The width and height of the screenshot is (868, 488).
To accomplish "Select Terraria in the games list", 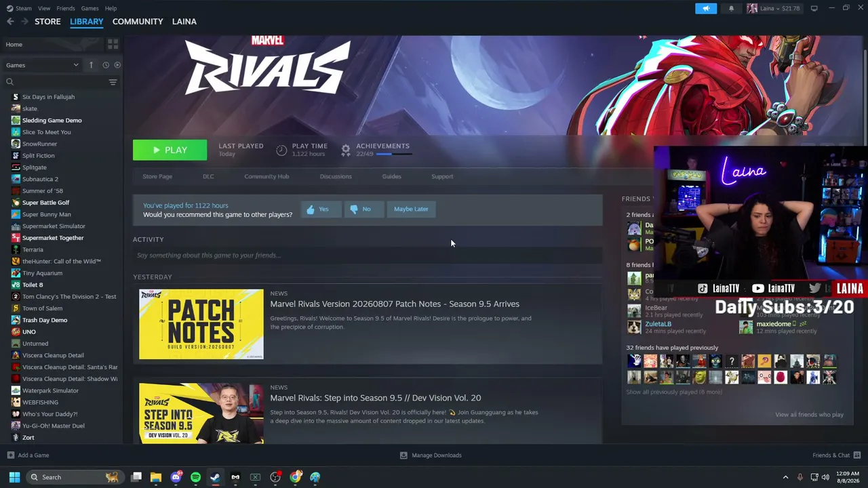I will 33,249.
